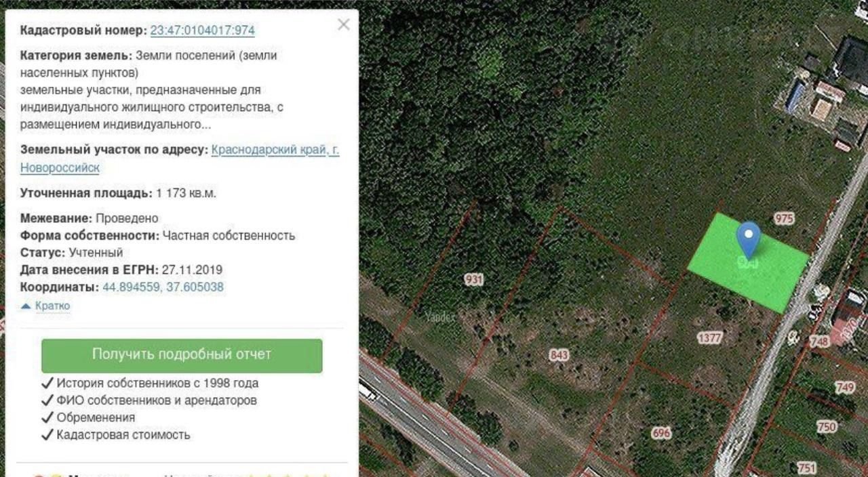The image size is (868, 477).
Task: Select parcel labeled 749 on the map
Action: 845,387
